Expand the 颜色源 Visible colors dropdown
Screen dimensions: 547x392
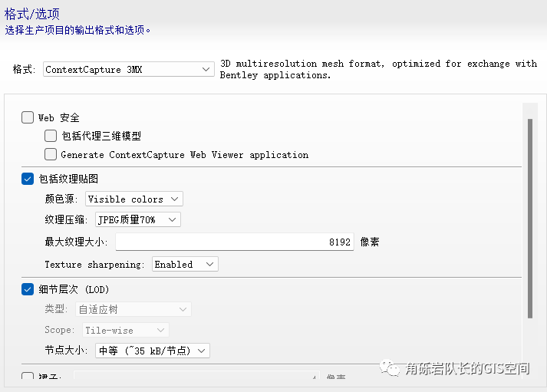click(x=133, y=199)
